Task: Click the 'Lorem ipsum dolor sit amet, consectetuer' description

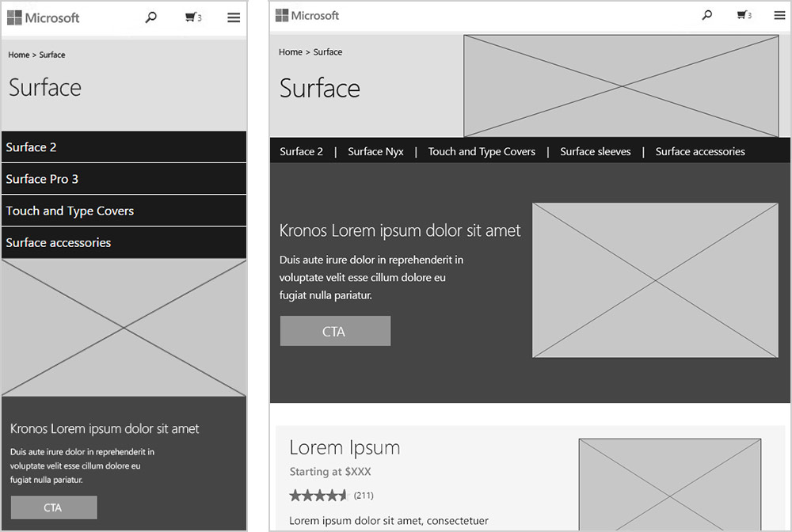Action: [389, 521]
